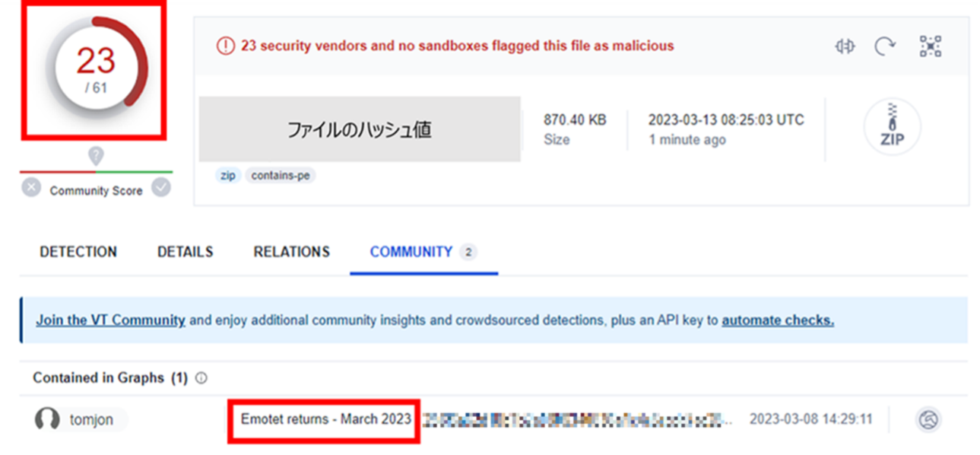Image resolution: width=980 pixels, height=455 pixels.
Task: Click the info icon next to Contained in Graphs
Action: pos(201,378)
